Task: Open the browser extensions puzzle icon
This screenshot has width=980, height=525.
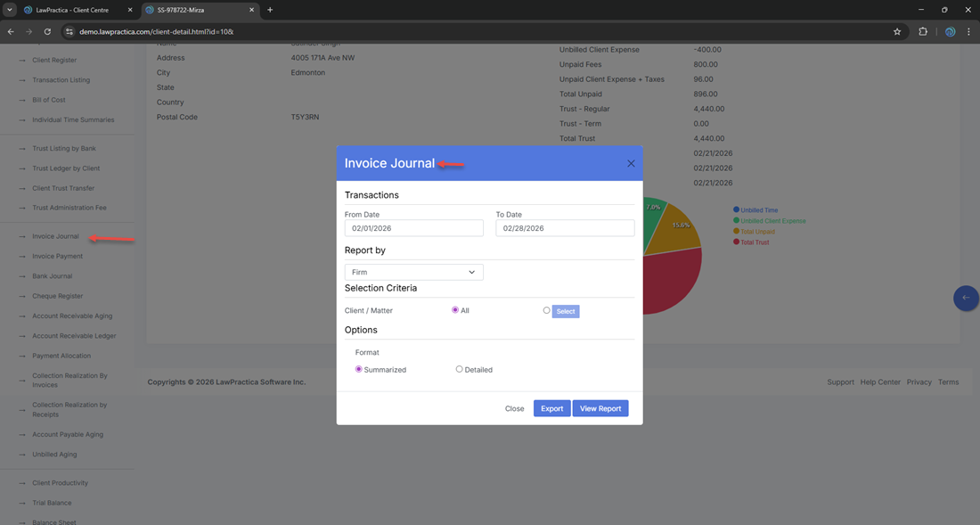Action: tap(923, 31)
